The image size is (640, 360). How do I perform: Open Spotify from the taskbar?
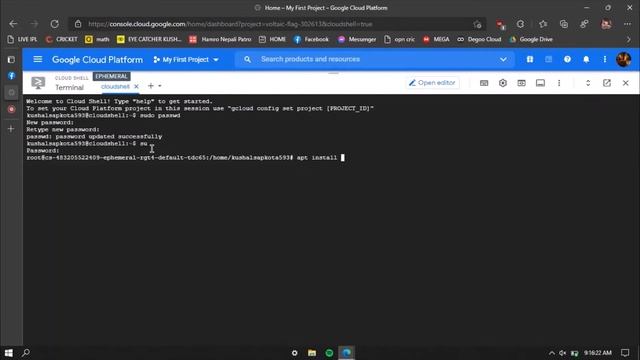tap(329, 353)
